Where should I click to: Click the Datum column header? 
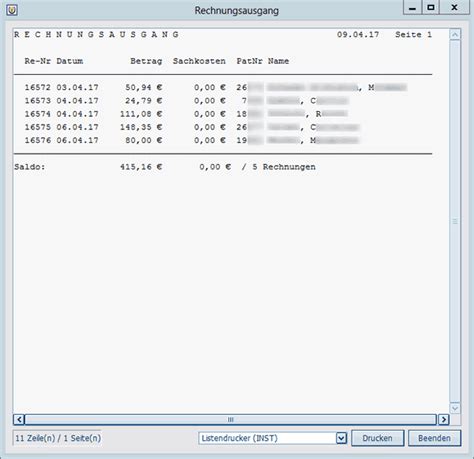click(x=70, y=61)
